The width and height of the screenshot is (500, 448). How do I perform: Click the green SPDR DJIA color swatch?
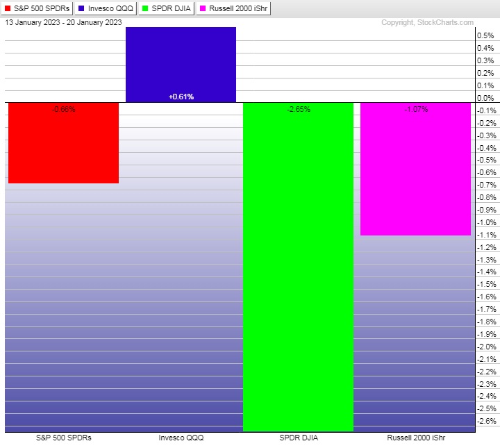(145, 8)
